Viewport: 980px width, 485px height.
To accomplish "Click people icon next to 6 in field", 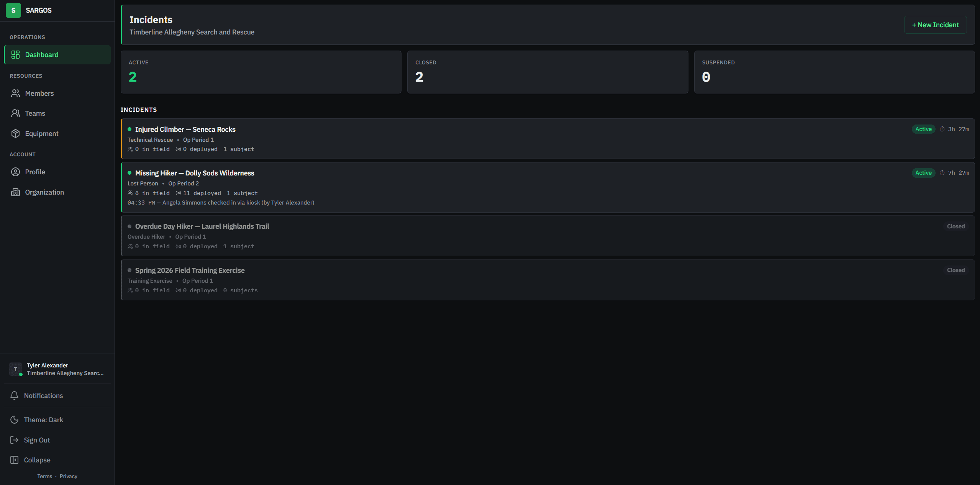I will pos(130,193).
